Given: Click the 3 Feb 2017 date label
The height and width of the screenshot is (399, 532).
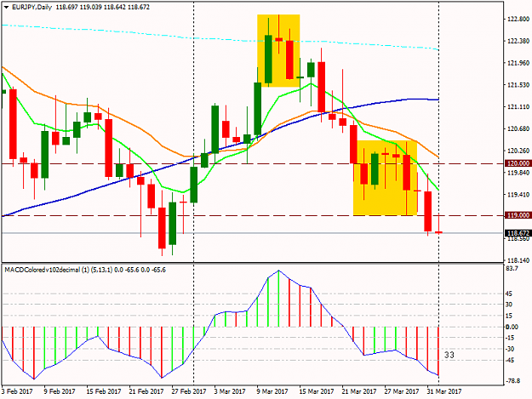Looking at the screenshot, I should pos(17,391).
